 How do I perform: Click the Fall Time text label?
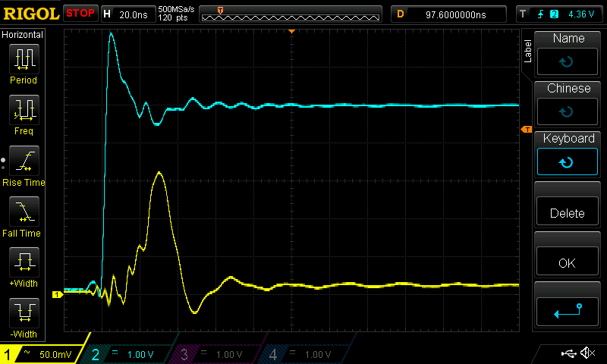click(21, 234)
